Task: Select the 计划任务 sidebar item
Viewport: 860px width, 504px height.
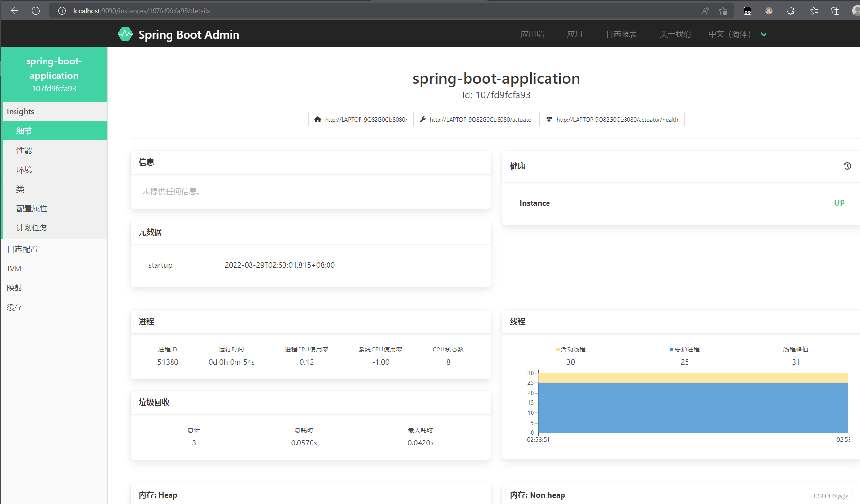Action: 55,228
